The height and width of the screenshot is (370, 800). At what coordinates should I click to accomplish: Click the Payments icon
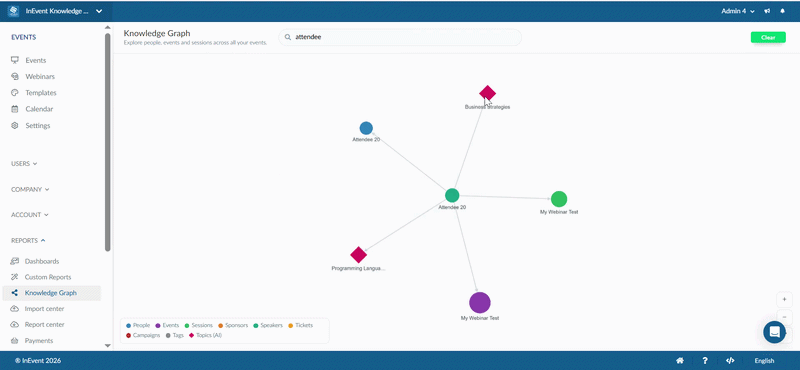[x=14, y=340]
